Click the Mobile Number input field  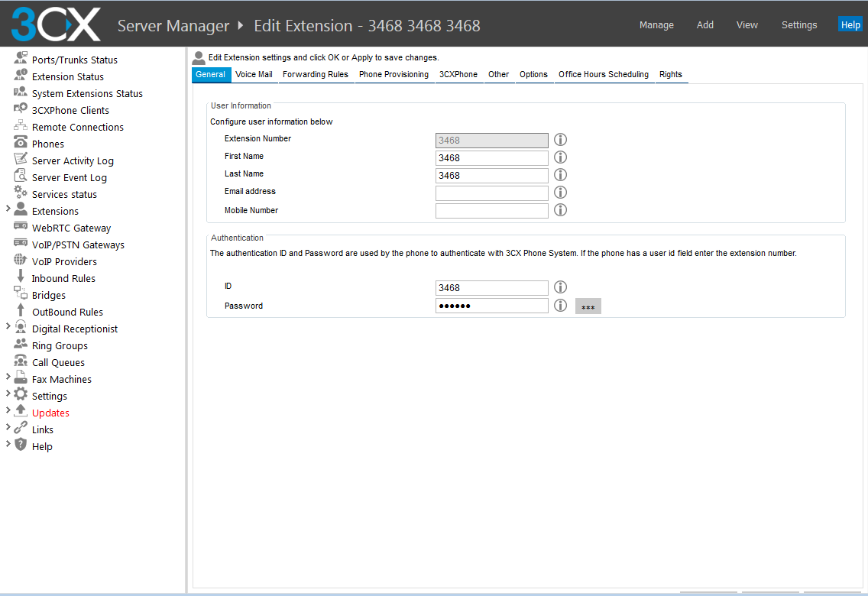[x=491, y=211]
